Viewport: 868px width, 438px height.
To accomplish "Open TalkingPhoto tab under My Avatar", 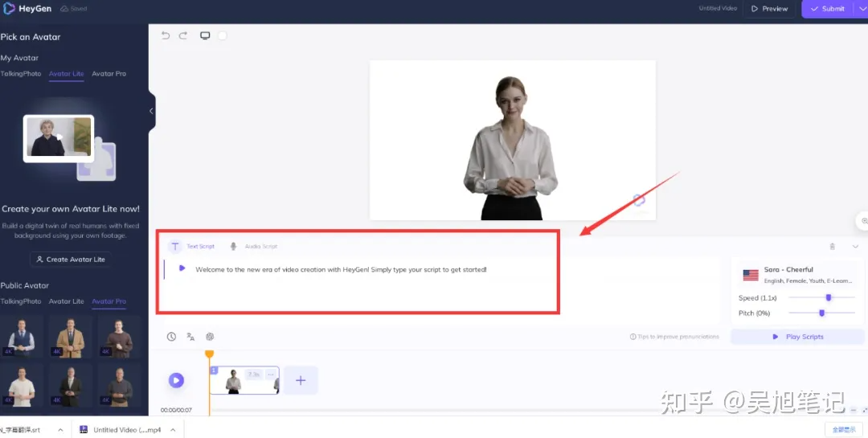I will point(20,74).
